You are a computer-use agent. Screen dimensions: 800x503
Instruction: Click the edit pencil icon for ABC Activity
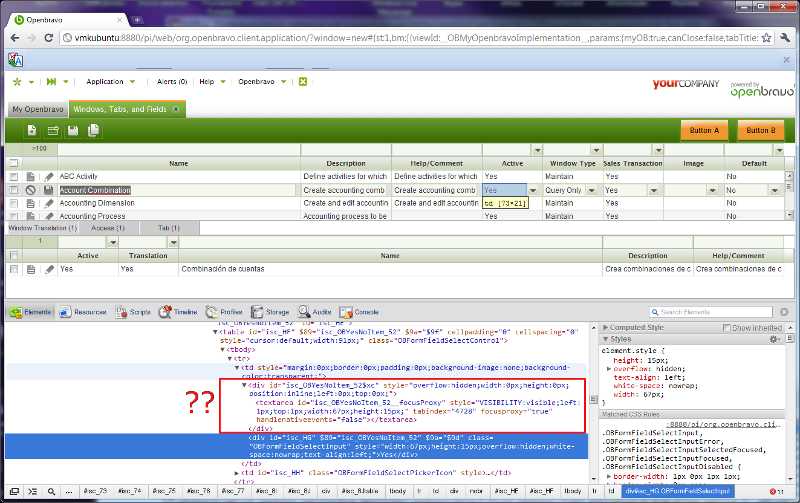pyautogui.click(x=48, y=176)
